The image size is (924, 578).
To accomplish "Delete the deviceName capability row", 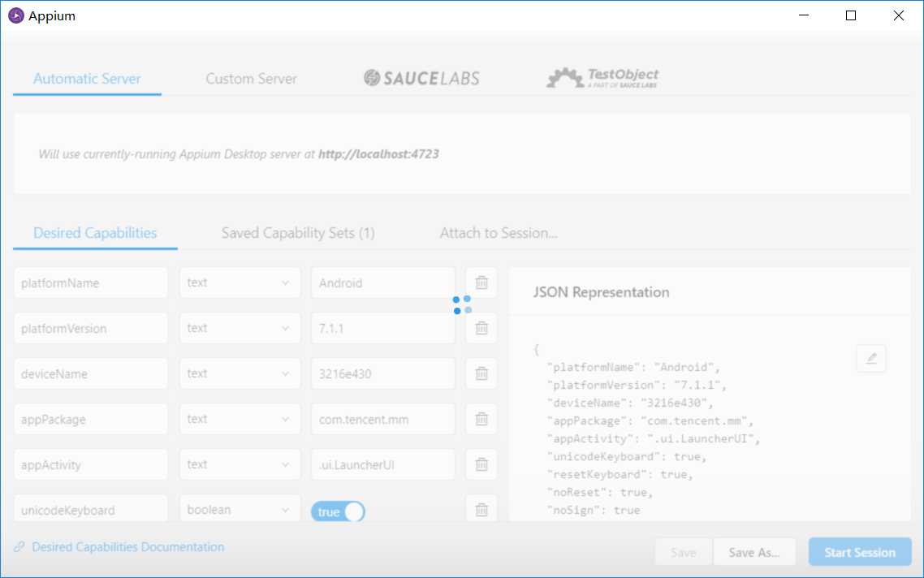I will [481, 373].
